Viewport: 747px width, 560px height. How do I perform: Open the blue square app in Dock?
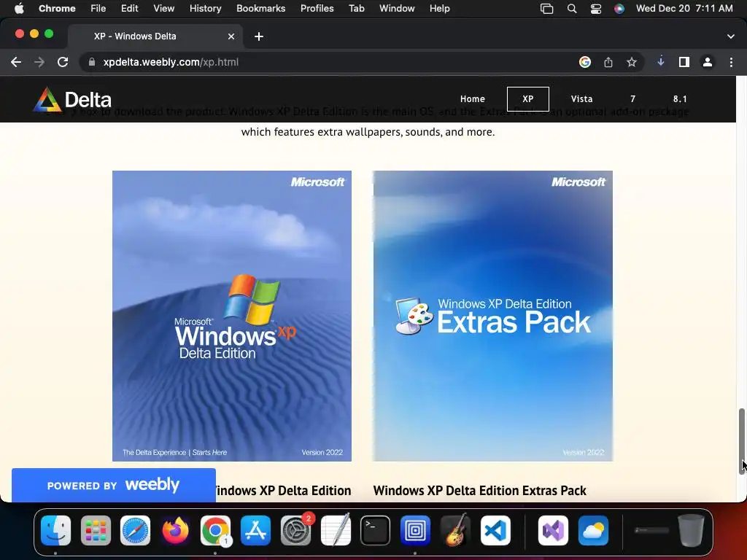[415, 530]
